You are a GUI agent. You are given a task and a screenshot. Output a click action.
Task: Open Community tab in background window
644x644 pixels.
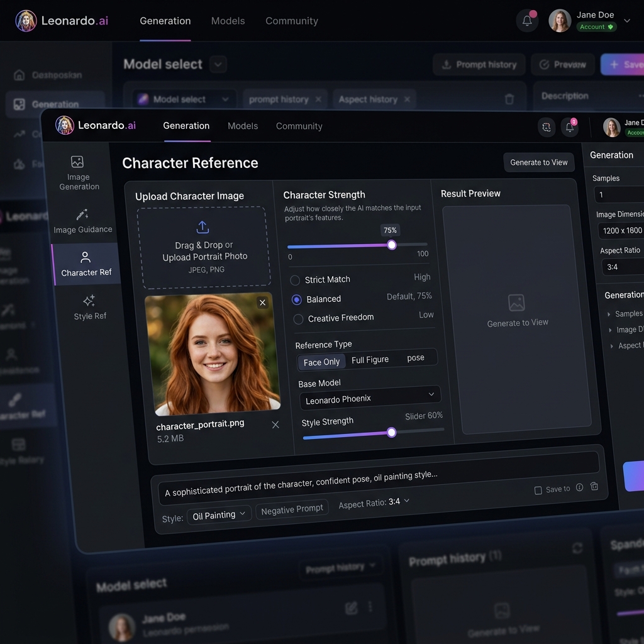[x=292, y=21]
